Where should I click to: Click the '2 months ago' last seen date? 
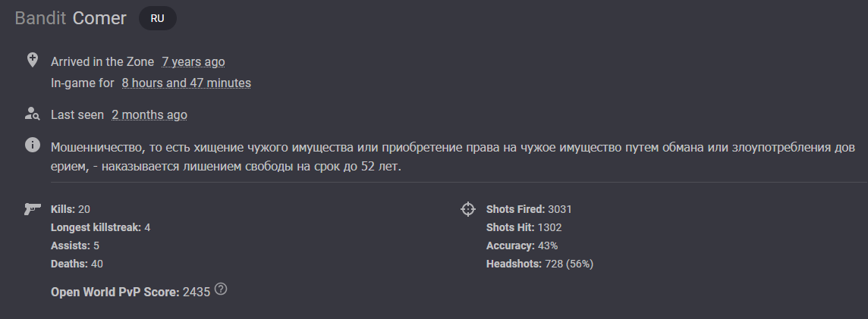click(149, 114)
